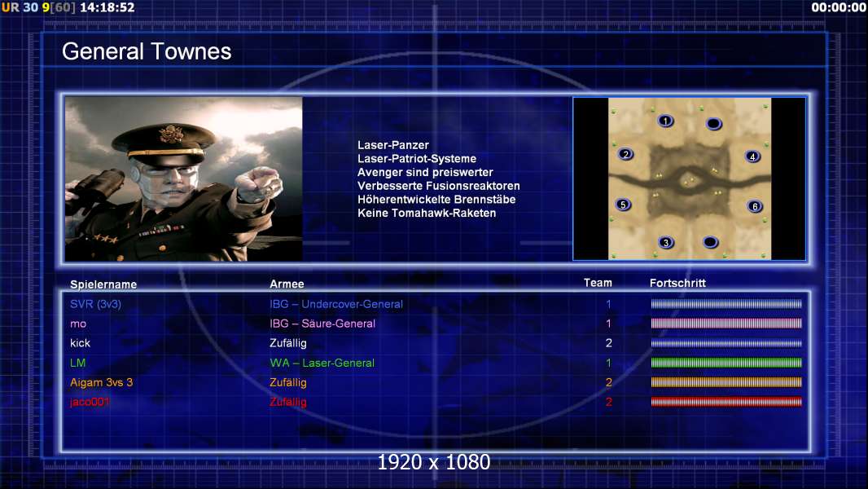Select player name 'kick'

(81, 343)
